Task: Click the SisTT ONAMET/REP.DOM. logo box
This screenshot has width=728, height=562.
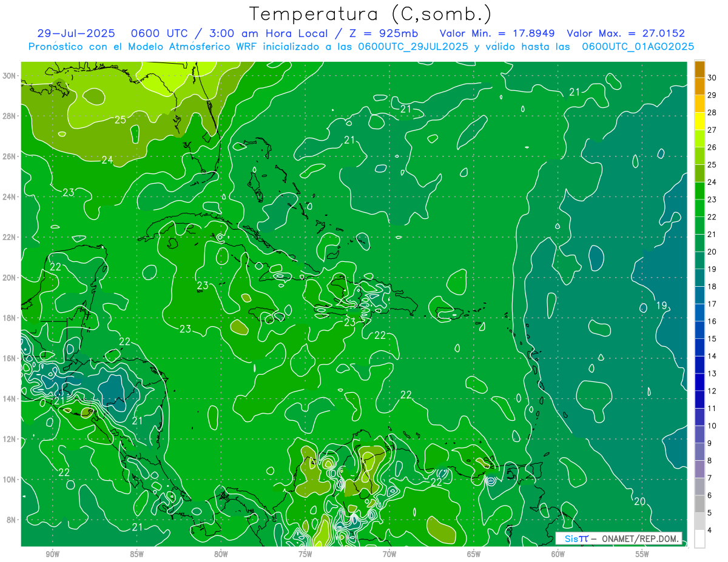Action: tap(618, 538)
